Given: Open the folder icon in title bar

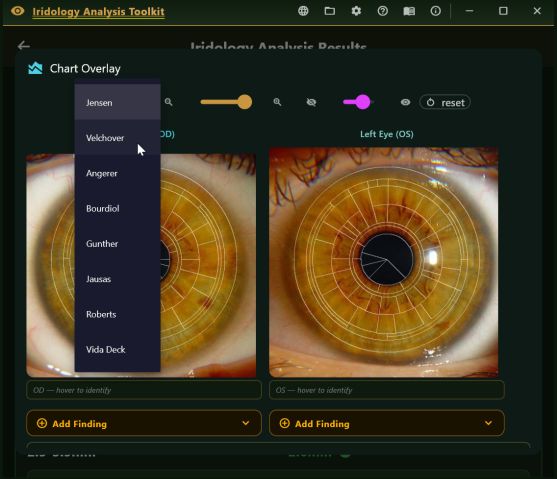Looking at the screenshot, I should click(x=330, y=11).
